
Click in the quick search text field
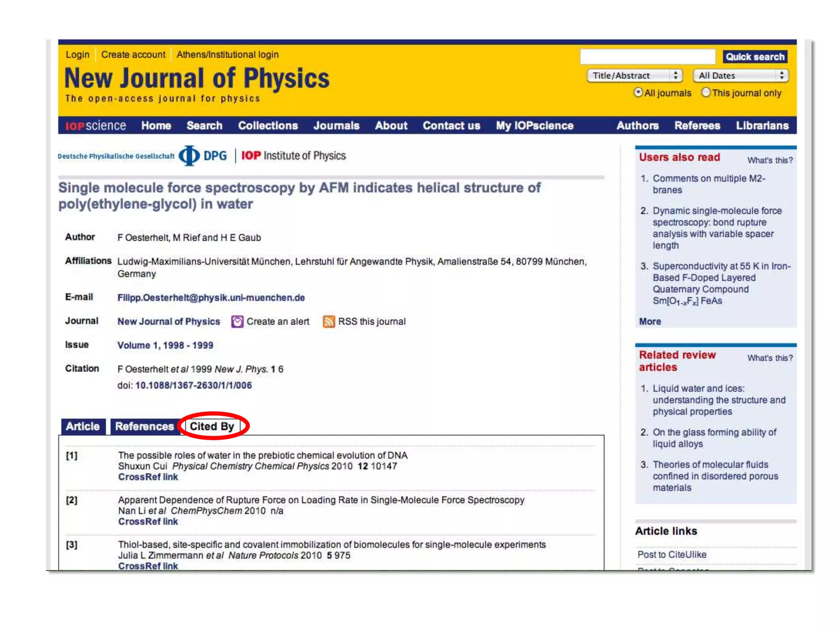click(647, 57)
